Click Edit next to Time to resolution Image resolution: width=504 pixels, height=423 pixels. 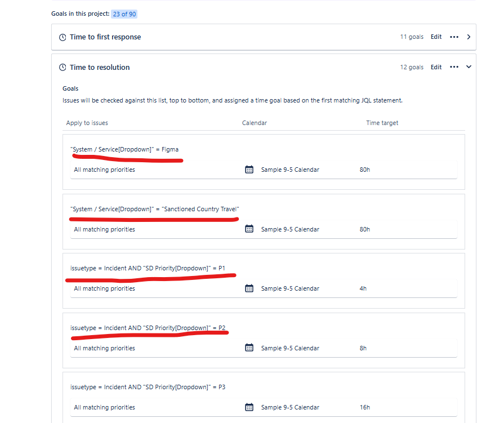tap(436, 67)
